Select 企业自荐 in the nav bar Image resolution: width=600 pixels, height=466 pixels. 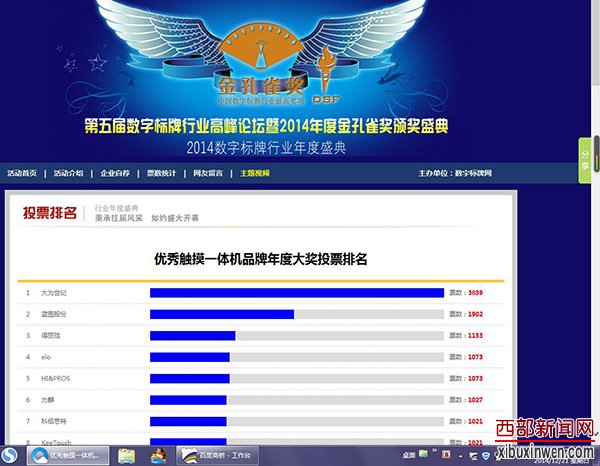point(115,173)
